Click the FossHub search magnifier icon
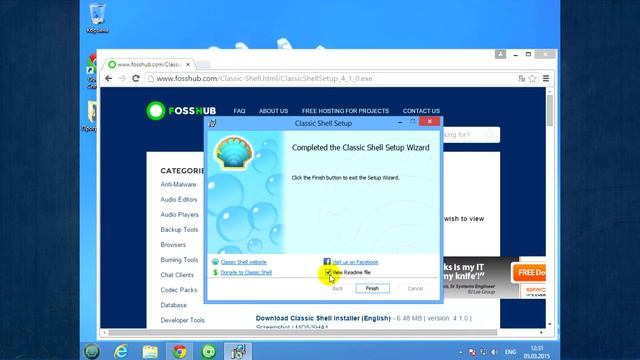640x360 pixels. coord(489,134)
